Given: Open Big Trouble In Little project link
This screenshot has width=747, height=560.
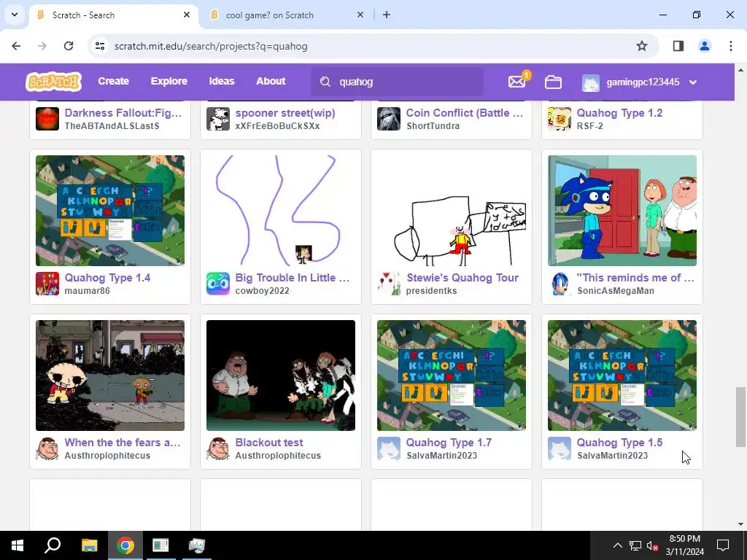Looking at the screenshot, I should click(x=293, y=278).
